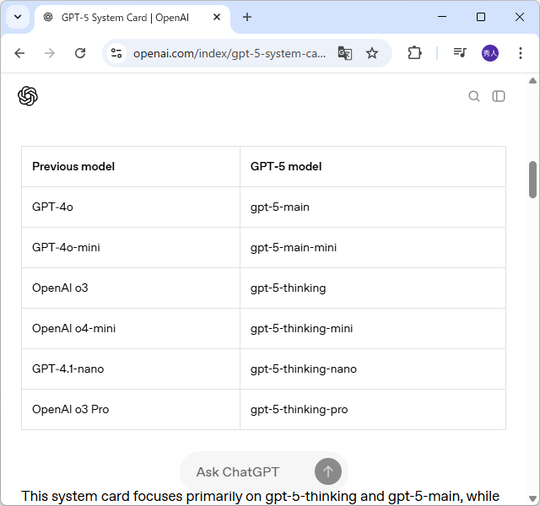Click the purple profile avatar
Image resolution: width=540 pixels, height=506 pixels.
490,53
